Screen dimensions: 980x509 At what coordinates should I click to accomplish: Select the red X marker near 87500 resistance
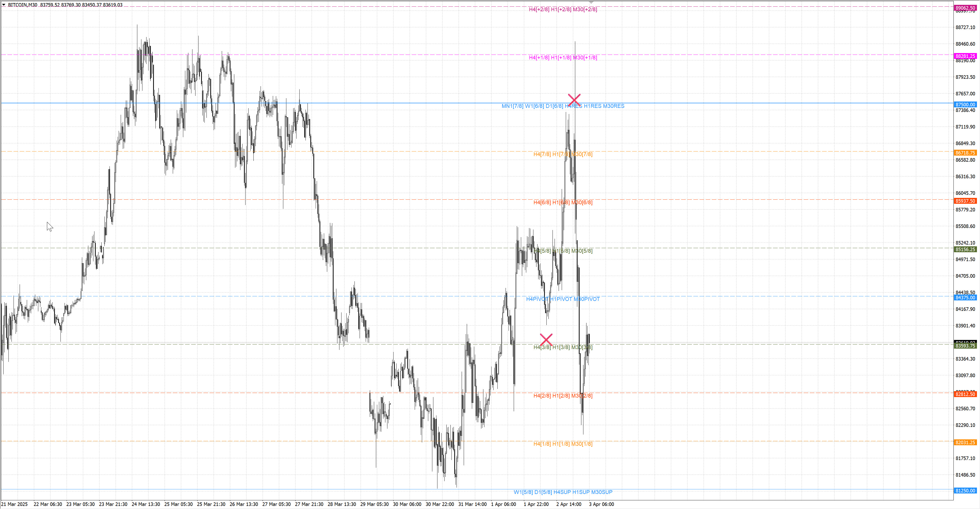click(574, 100)
